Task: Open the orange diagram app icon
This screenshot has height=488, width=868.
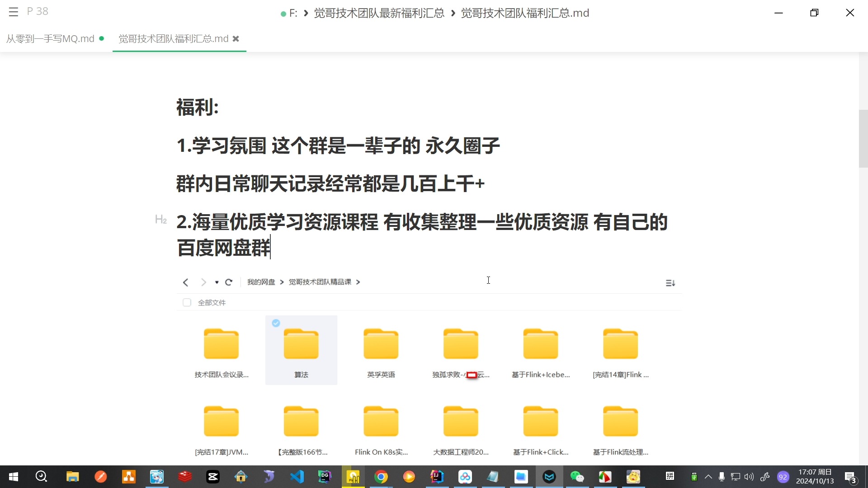Action: pos(129,477)
